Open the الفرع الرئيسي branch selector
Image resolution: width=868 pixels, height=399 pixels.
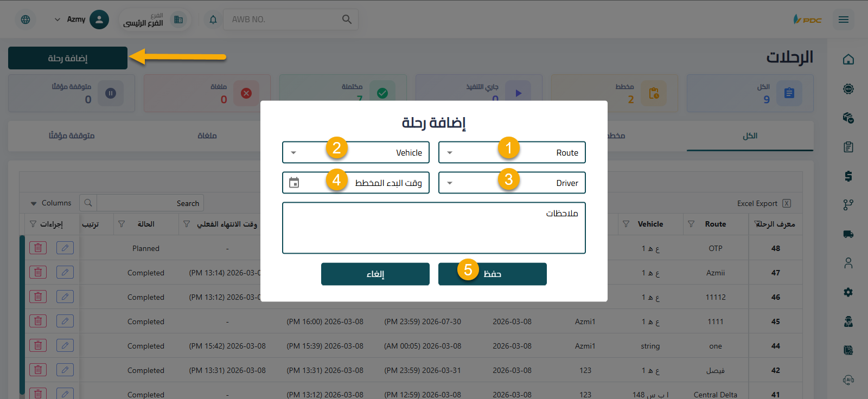(x=154, y=20)
